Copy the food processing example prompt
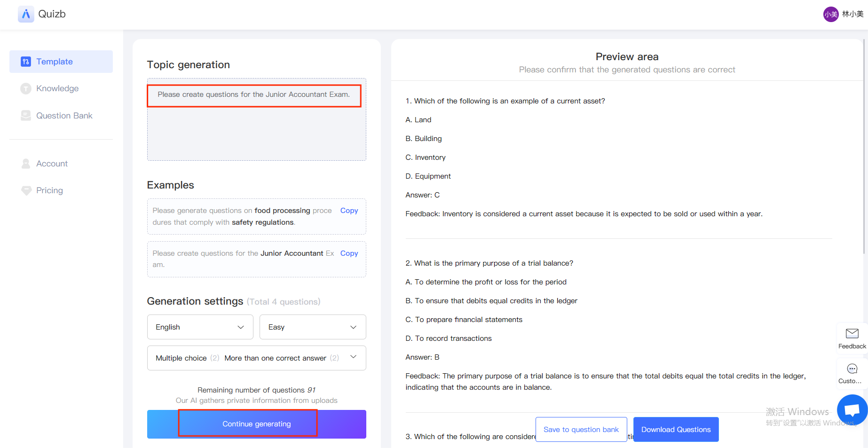 tap(349, 211)
